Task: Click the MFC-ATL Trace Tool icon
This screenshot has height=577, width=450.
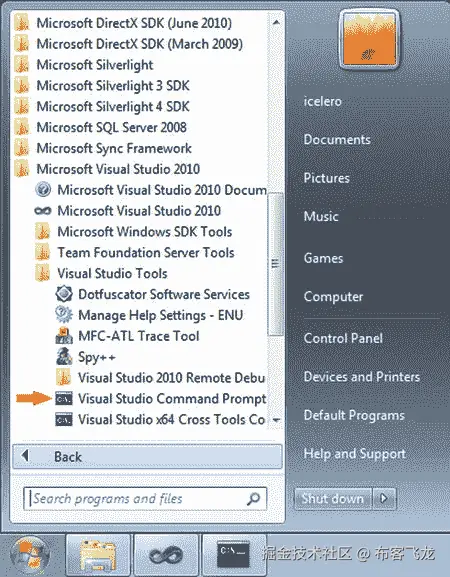Action: (x=64, y=336)
